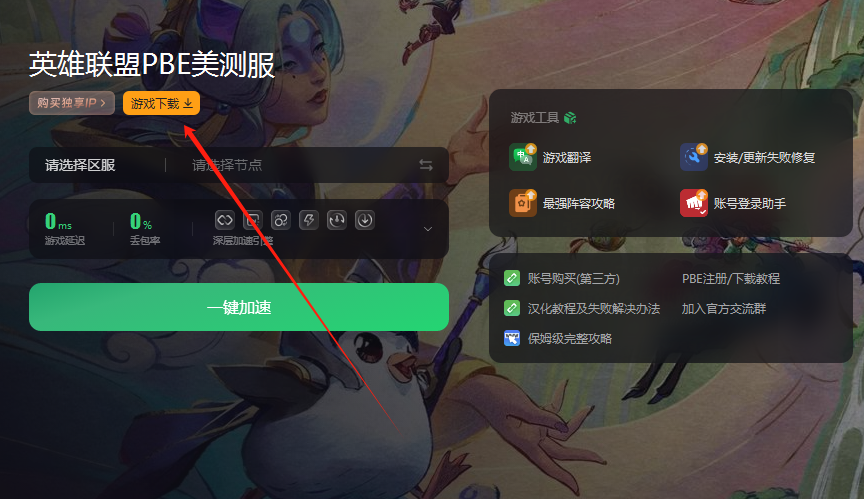Start acceleration with 一键加速 button

point(239,307)
